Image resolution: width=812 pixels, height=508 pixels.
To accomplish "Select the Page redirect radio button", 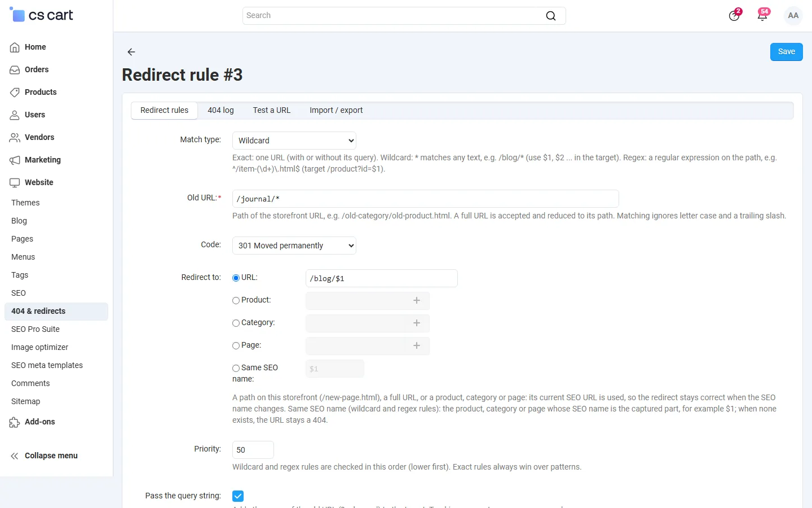I will (x=236, y=345).
